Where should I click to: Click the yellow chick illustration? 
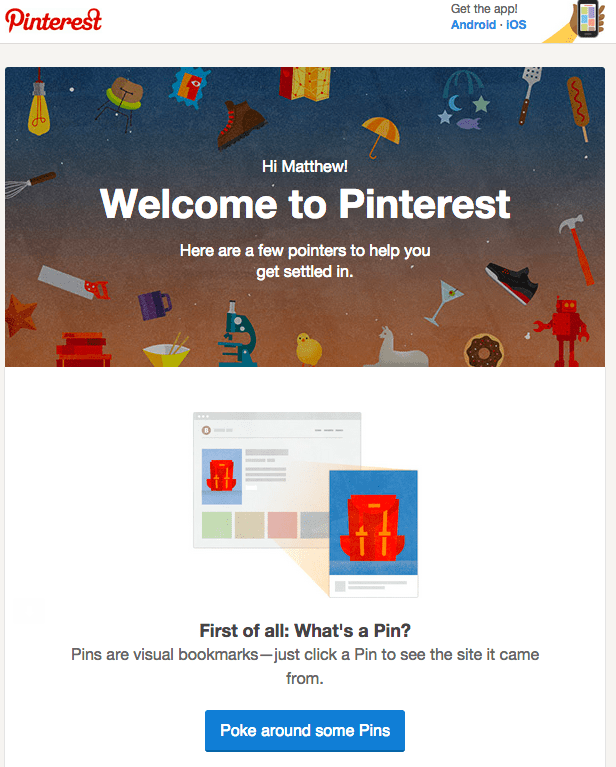pos(308,349)
